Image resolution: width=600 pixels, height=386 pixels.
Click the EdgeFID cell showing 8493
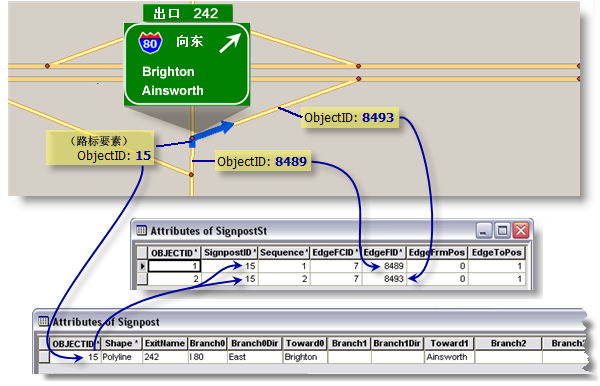coord(383,279)
